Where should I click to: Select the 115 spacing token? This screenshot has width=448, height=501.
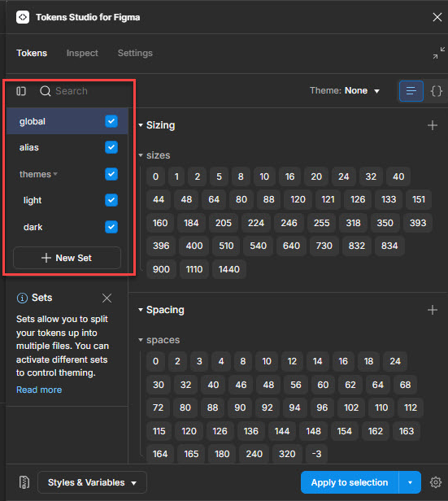(159, 431)
